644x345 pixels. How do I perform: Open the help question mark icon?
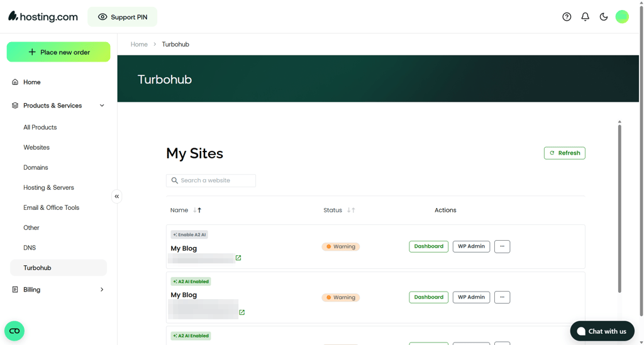[x=567, y=17]
